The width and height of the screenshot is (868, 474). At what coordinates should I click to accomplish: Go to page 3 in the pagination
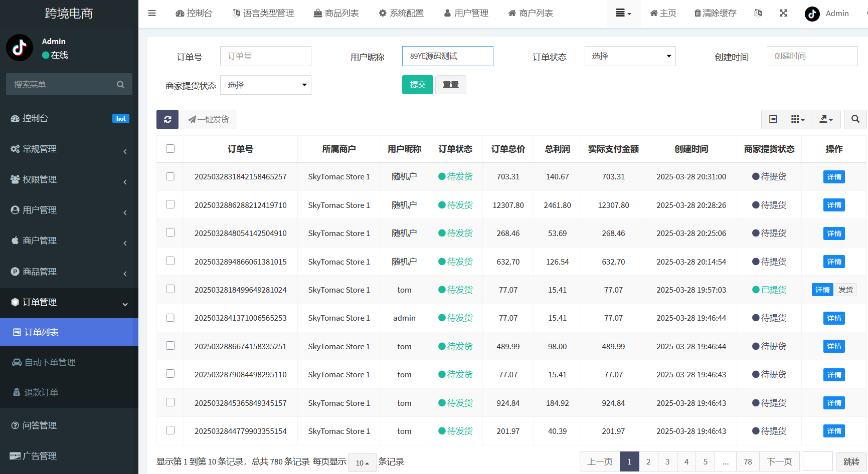(667, 461)
